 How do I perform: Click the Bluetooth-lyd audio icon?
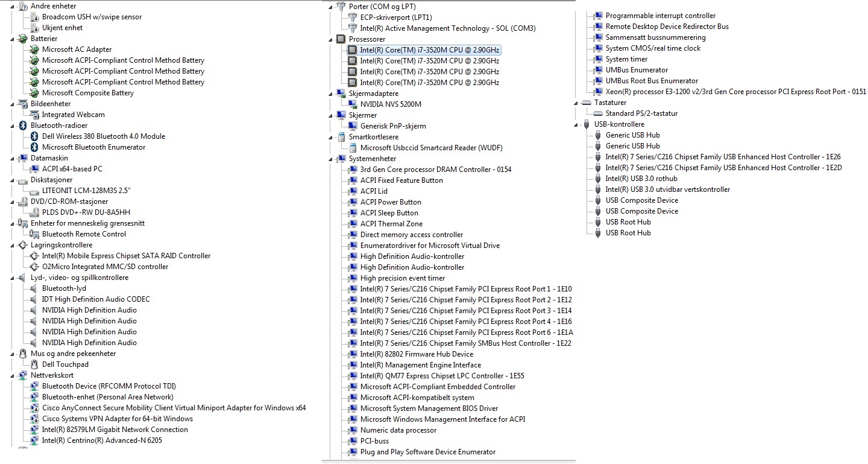coord(34,288)
